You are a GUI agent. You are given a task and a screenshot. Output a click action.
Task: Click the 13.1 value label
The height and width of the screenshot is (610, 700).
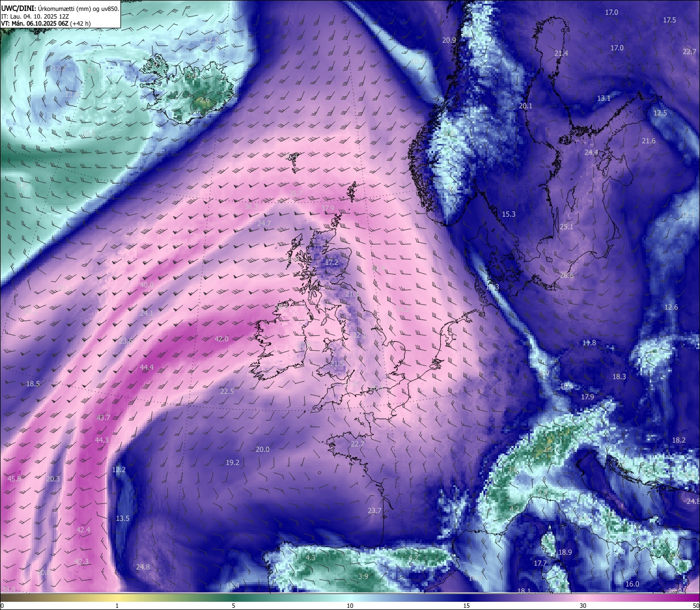pos(604,98)
